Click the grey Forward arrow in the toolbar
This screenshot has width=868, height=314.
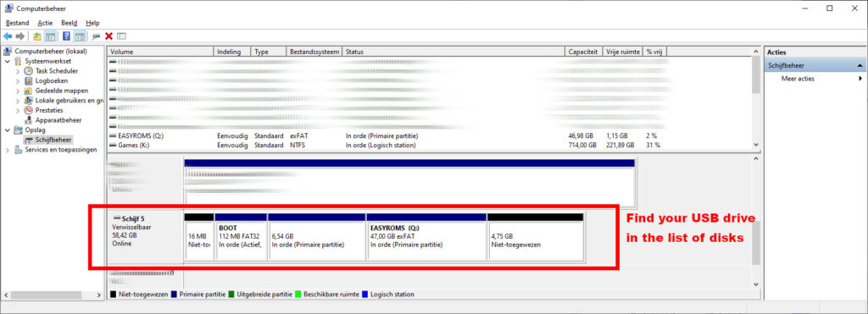pos(20,36)
